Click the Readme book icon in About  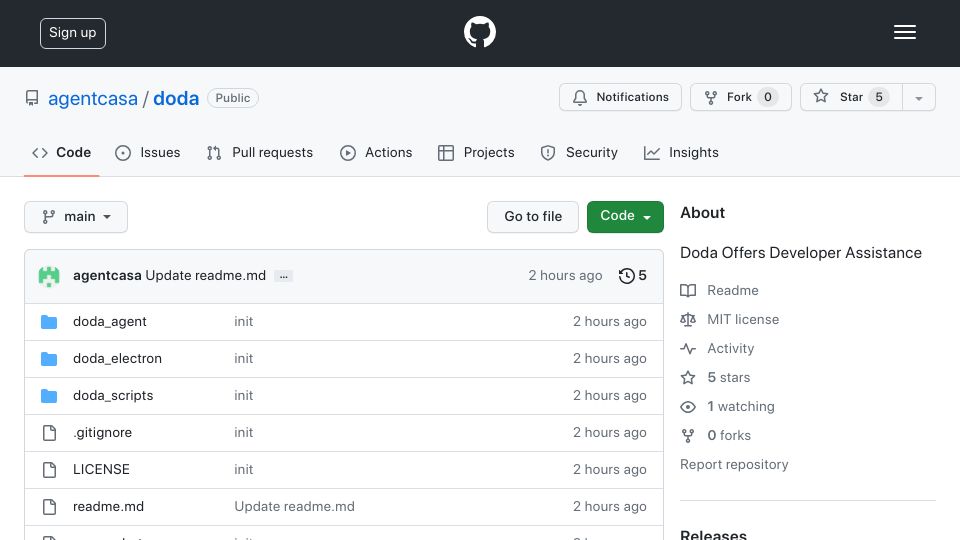688,290
